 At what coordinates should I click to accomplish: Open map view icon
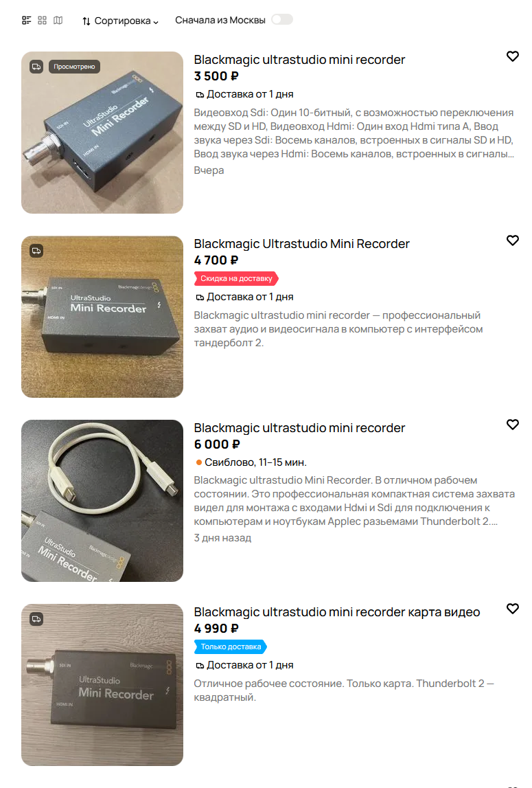tap(58, 21)
